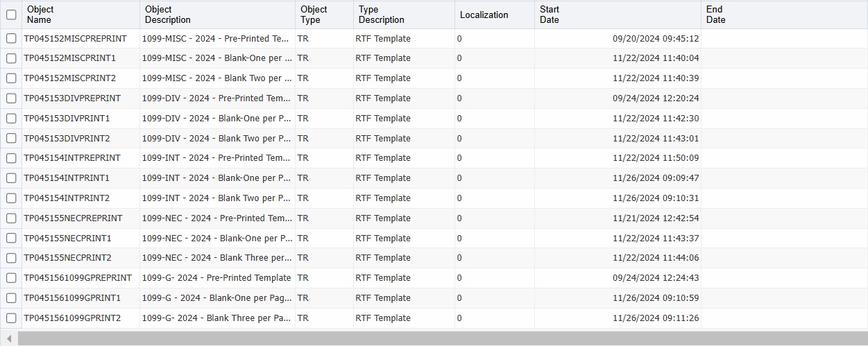Sort by the Object Description column header
Image resolution: width=868 pixels, height=346 pixels.
click(217, 15)
